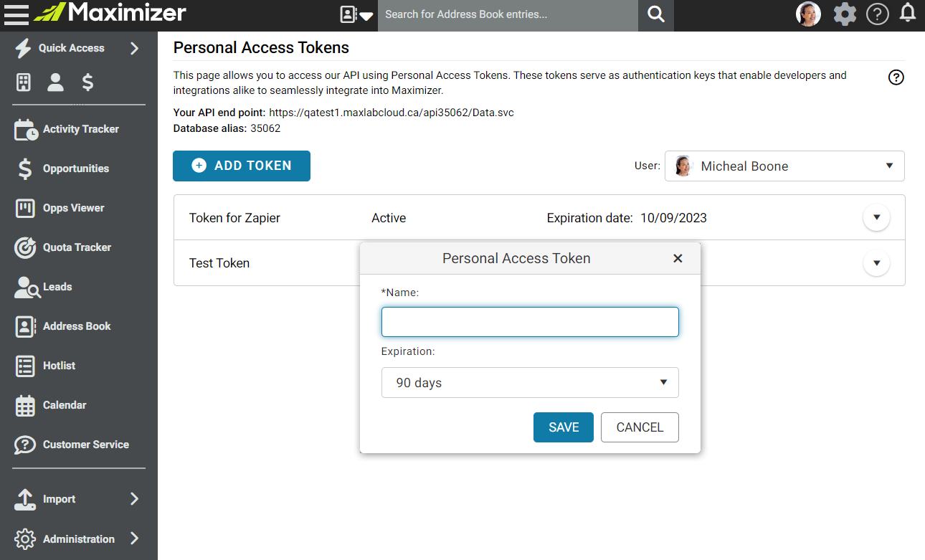
Task: Open Address Book search type dropdown
Action: 356,14
